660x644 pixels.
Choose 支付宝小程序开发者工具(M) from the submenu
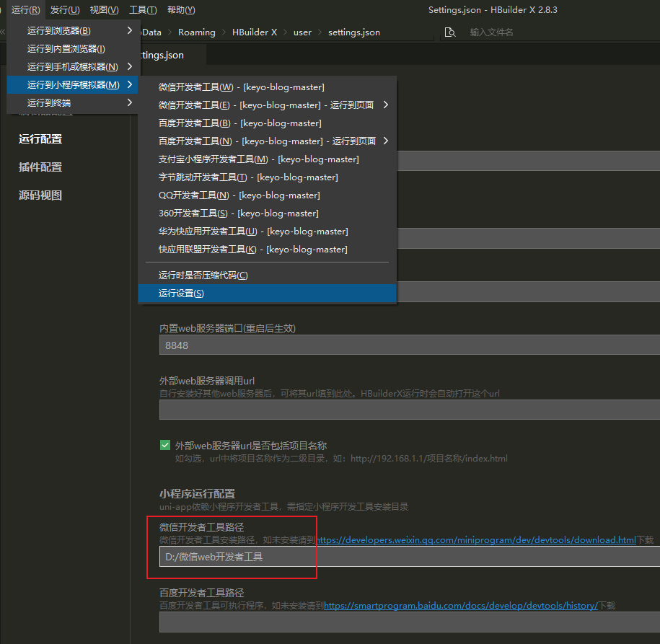(x=258, y=159)
